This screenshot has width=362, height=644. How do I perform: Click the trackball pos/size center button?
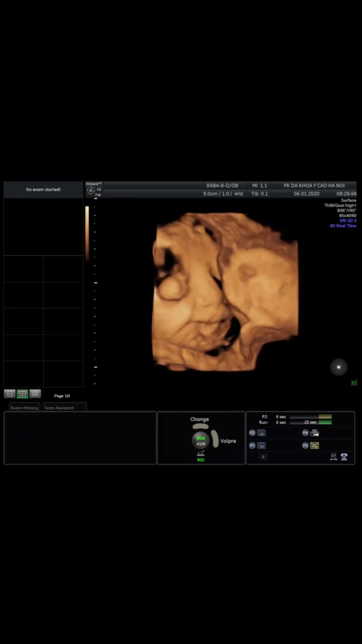[200, 441]
